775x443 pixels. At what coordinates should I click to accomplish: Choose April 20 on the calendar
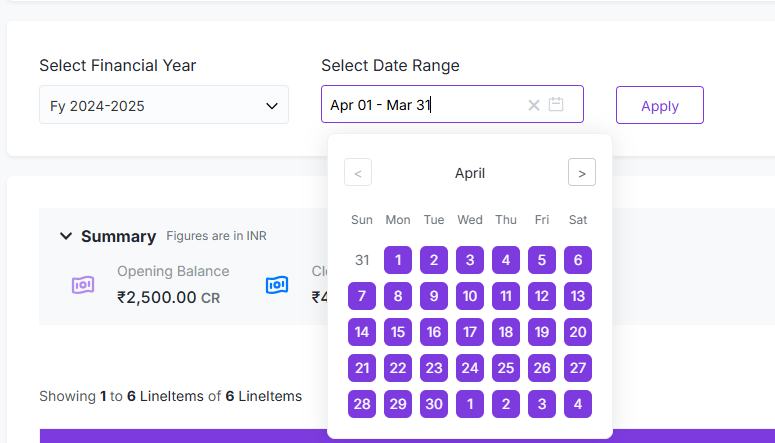(x=578, y=332)
